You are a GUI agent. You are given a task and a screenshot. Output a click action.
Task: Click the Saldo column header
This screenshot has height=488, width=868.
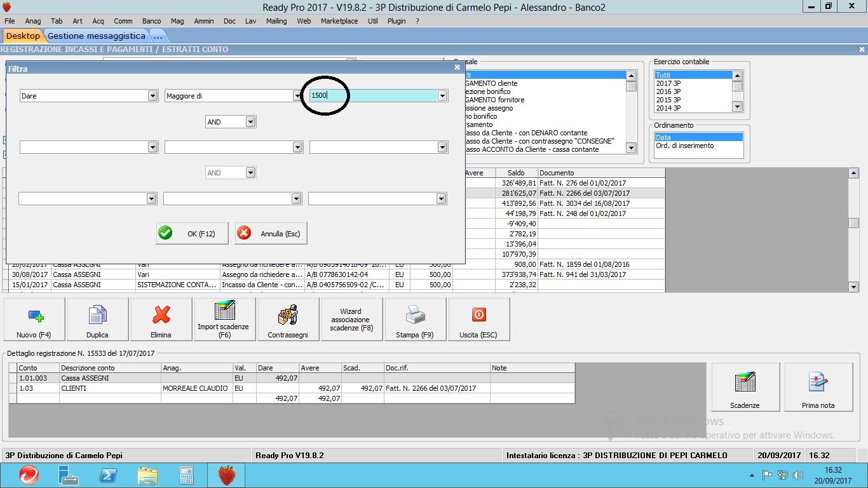516,173
